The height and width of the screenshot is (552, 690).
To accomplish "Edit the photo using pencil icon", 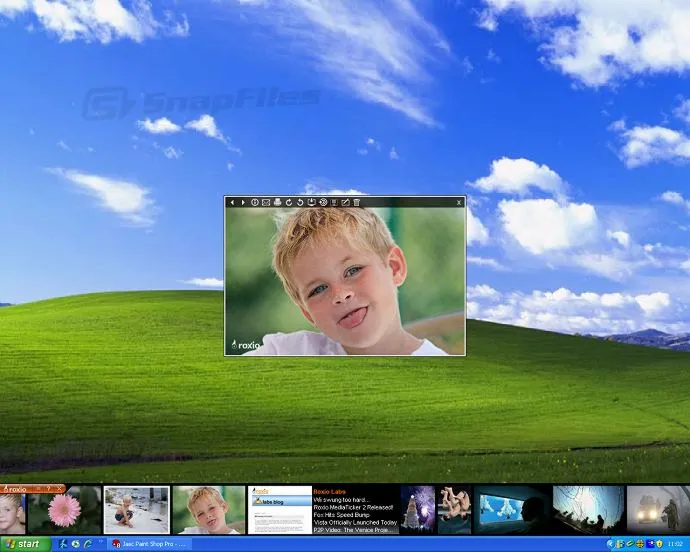I will pos(345,202).
